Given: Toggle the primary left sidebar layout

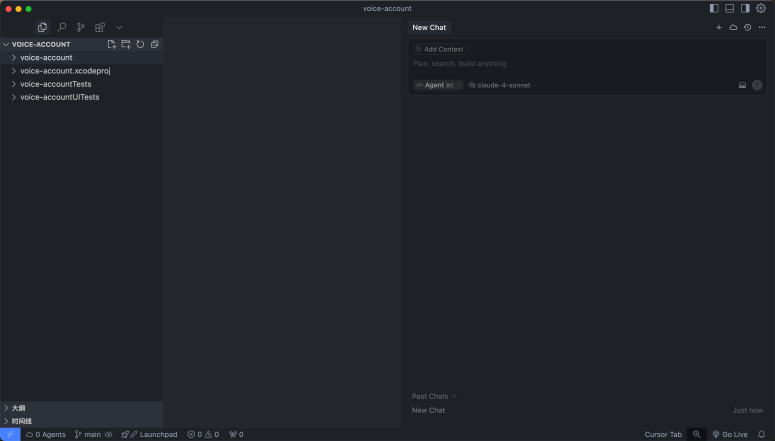Looking at the screenshot, I should (714, 8).
